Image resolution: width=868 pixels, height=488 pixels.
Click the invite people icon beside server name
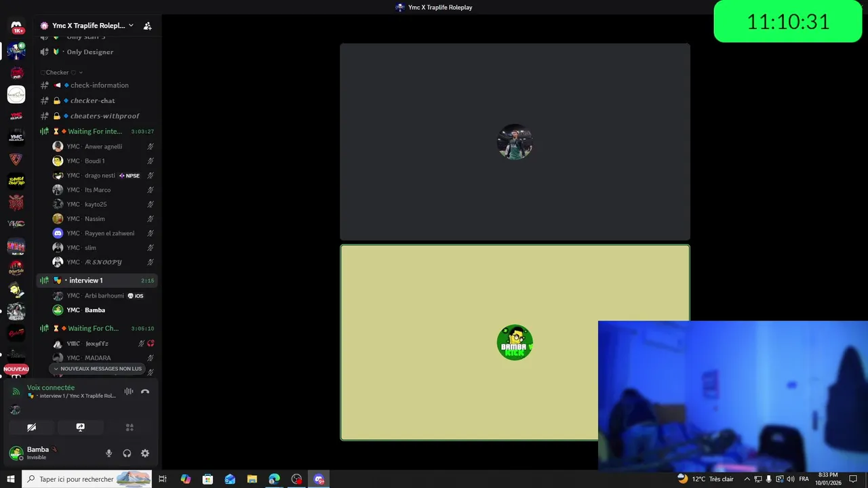(x=147, y=26)
